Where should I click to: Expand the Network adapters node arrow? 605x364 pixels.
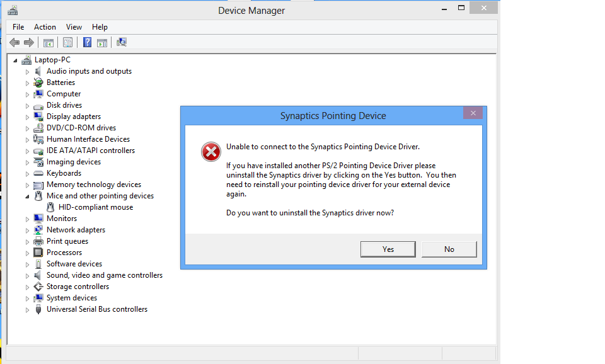pyautogui.click(x=27, y=230)
